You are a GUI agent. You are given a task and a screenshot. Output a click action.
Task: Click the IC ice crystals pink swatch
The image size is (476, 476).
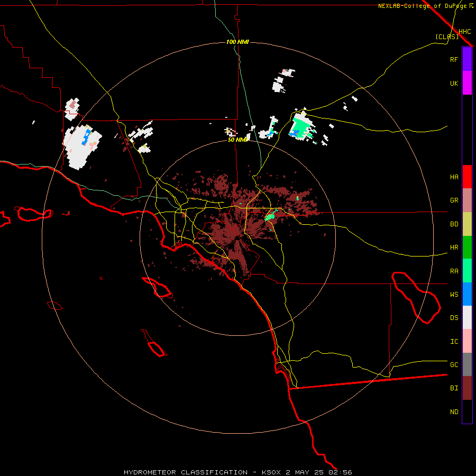(467, 341)
